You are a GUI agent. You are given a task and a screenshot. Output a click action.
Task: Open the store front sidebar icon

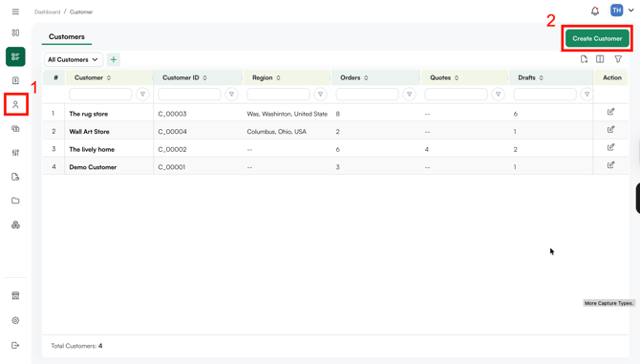tap(15, 295)
